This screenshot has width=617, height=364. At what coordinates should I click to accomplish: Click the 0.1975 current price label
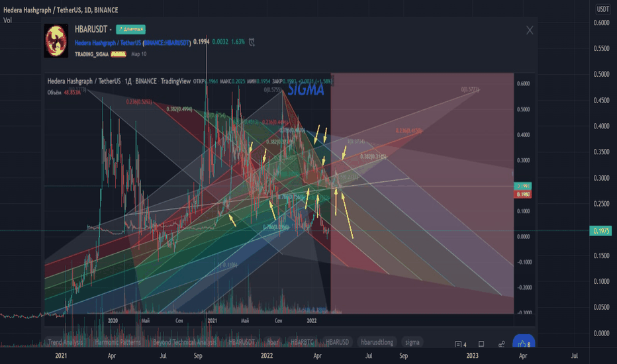point(600,231)
